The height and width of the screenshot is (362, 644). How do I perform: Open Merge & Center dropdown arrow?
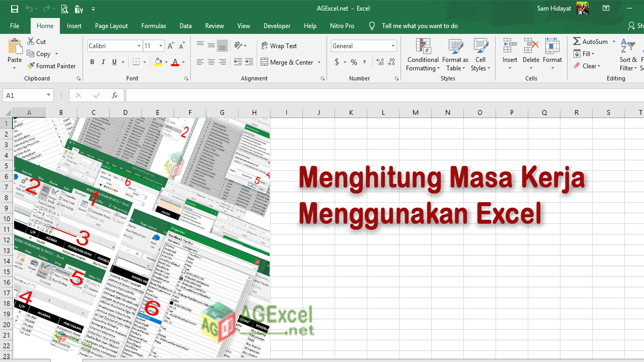(319, 62)
